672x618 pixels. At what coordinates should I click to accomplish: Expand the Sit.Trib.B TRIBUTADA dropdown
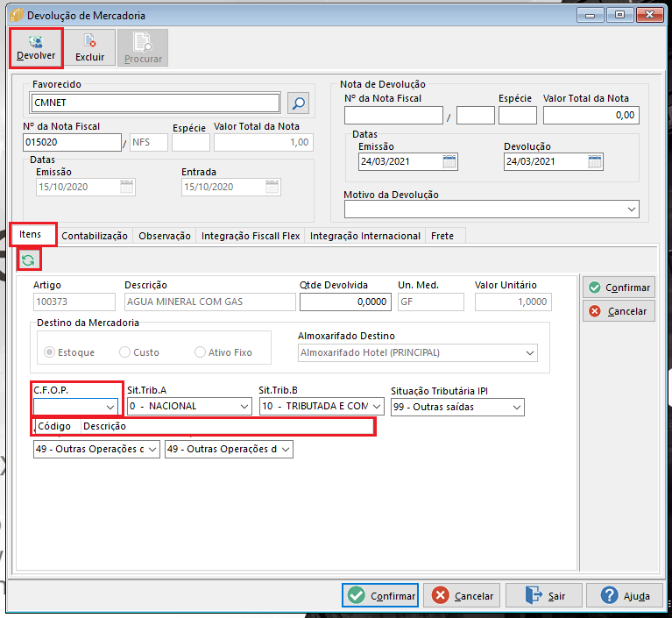pyautogui.click(x=377, y=406)
